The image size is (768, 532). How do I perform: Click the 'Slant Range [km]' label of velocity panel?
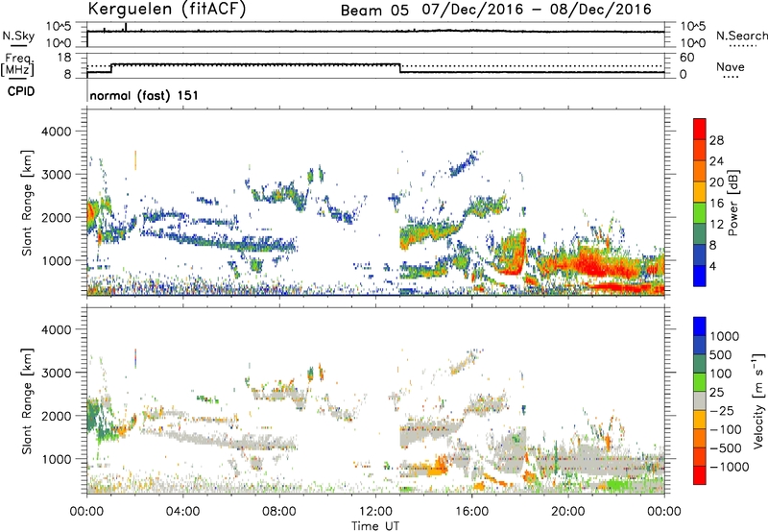[27, 400]
